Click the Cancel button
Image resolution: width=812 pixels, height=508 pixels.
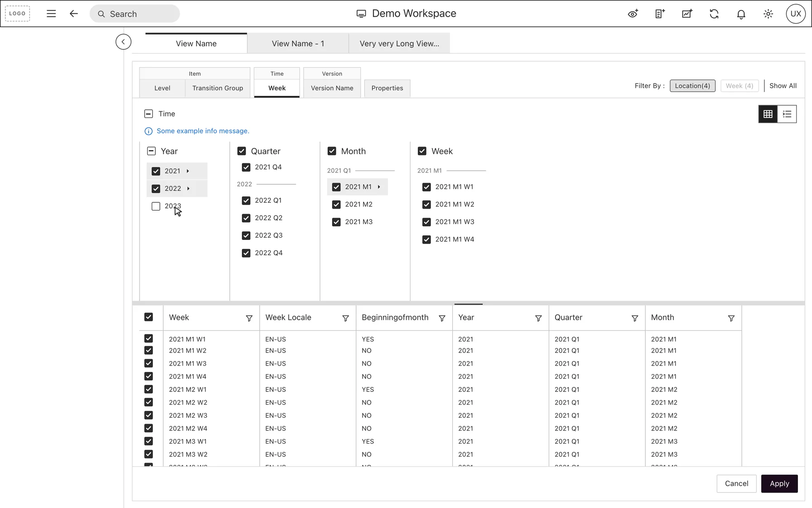[736, 484]
